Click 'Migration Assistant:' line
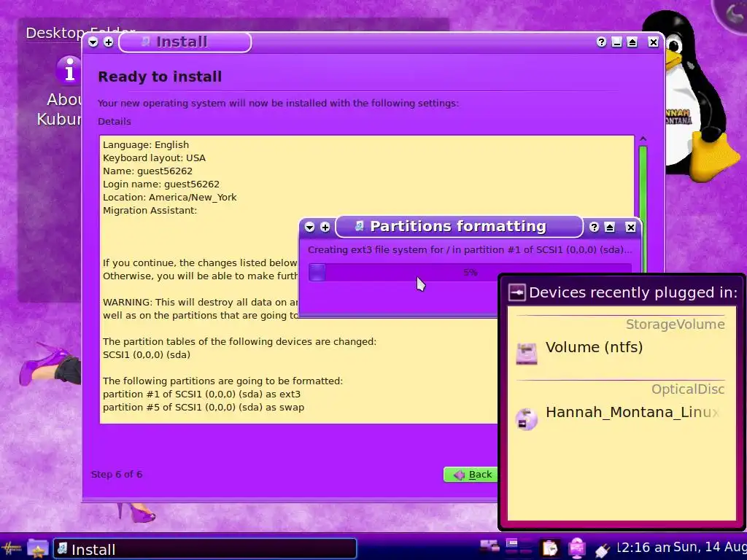 pyautogui.click(x=150, y=211)
